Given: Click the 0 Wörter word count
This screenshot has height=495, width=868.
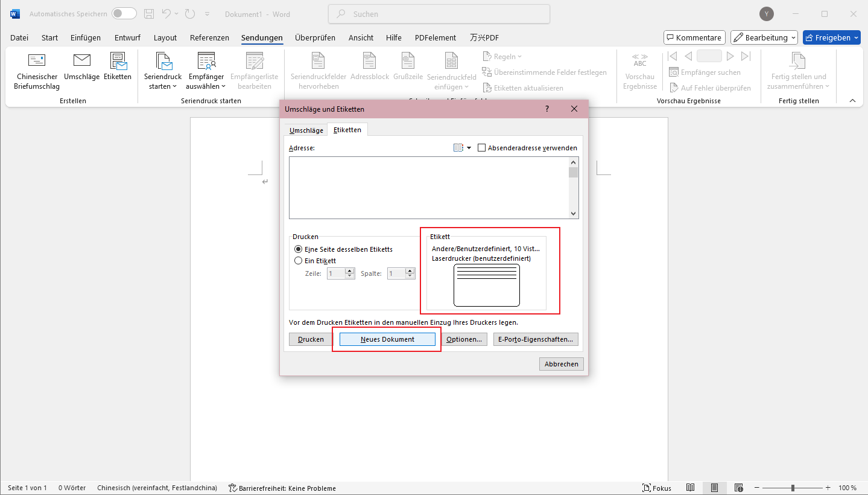Looking at the screenshot, I should [x=72, y=488].
